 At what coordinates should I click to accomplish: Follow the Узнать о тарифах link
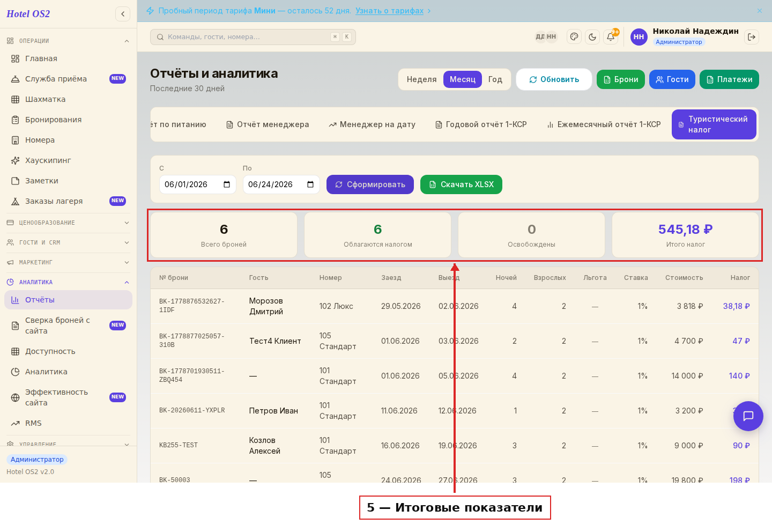[389, 11]
